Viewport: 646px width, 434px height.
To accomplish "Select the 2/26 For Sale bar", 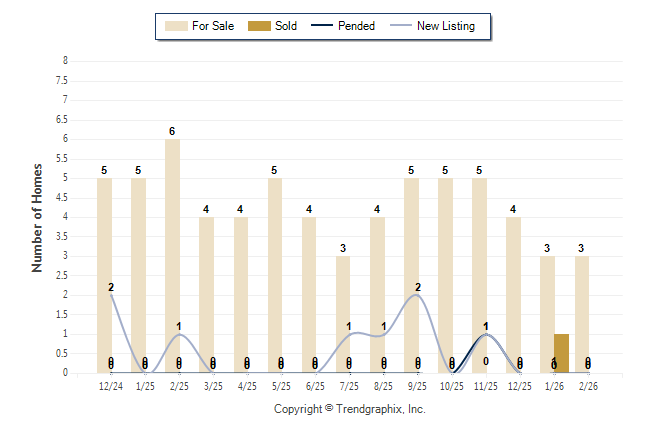I will 582,314.
